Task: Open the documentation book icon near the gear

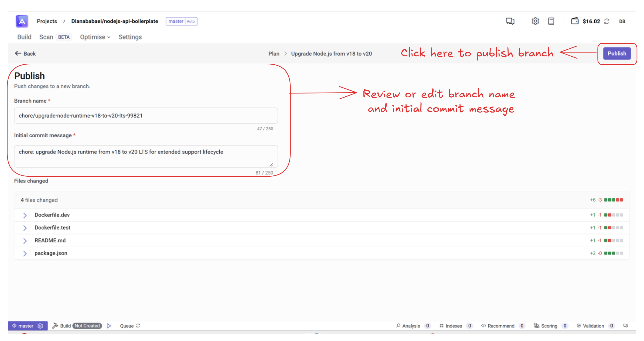Action: click(551, 21)
